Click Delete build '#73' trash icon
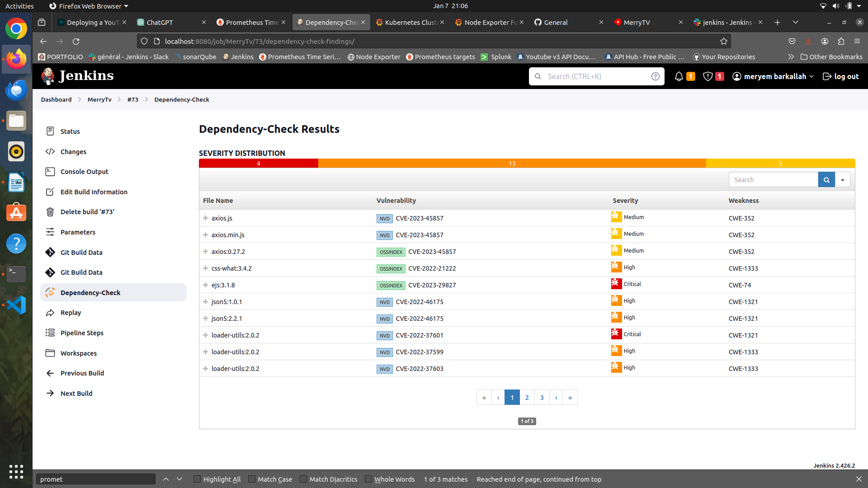The image size is (868, 488). 50,212
